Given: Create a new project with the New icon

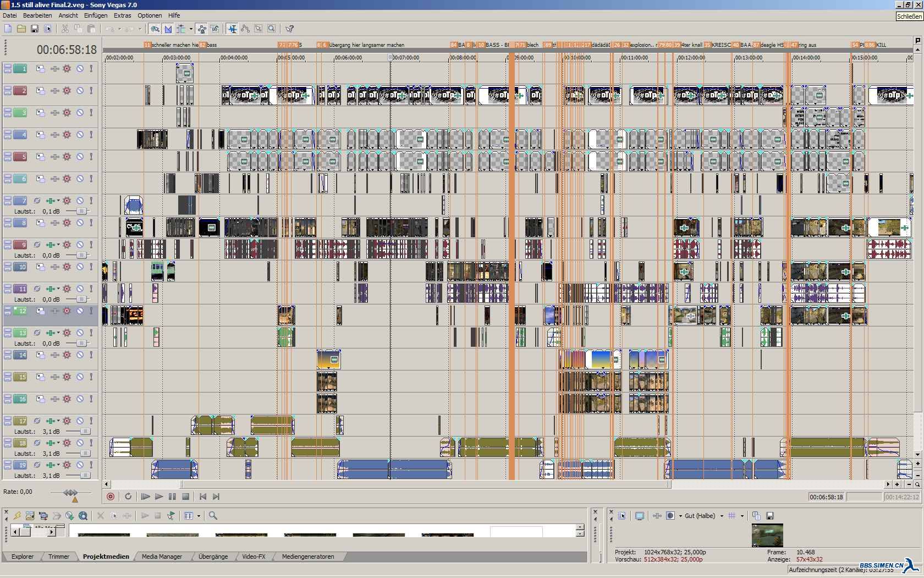Looking at the screenshot, I should tap(8, 29).
